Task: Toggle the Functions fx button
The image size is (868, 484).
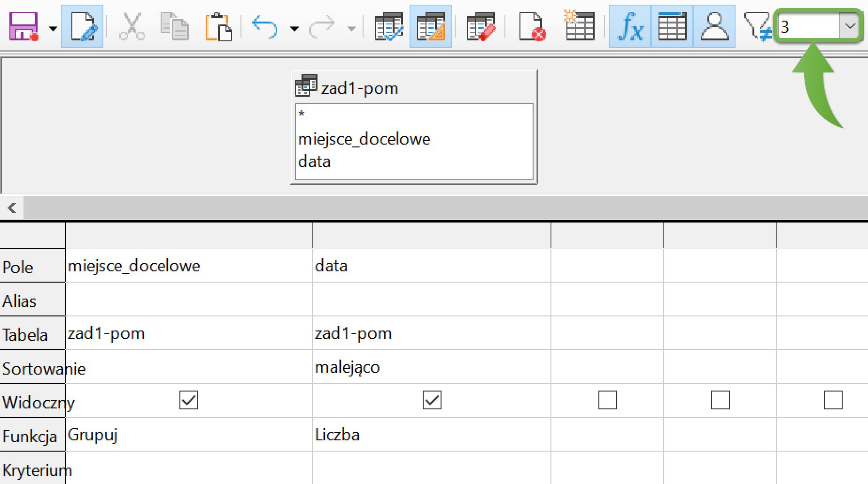Action: pyautogui.click(x=630, y=27)
